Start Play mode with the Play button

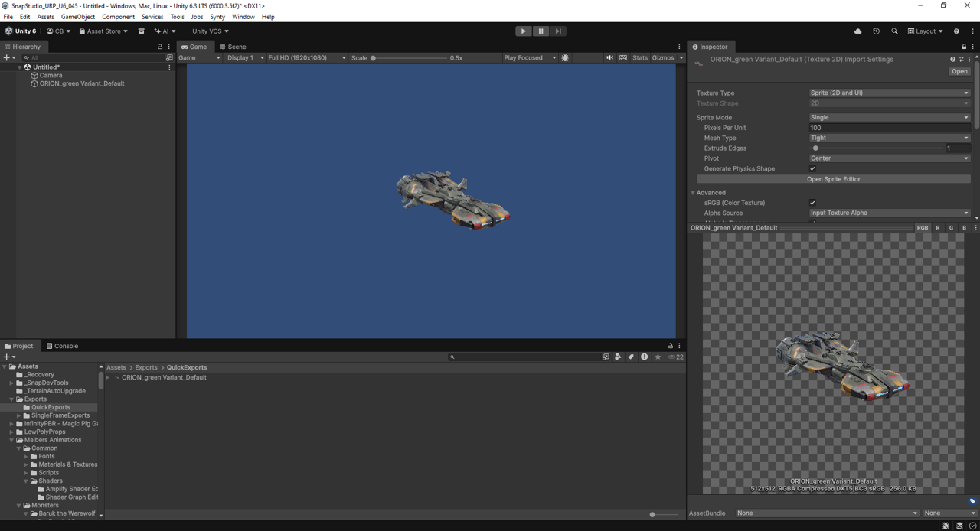[x=523, y=31]
